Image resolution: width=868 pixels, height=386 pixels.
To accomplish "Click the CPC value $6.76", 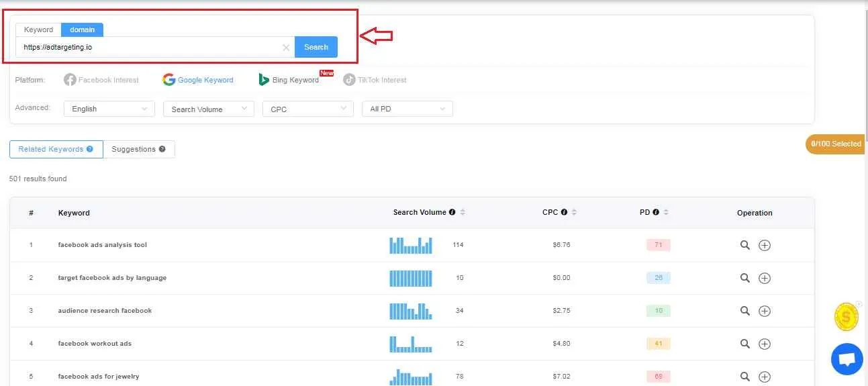I will pyautogui.click(x=561, y=245).
